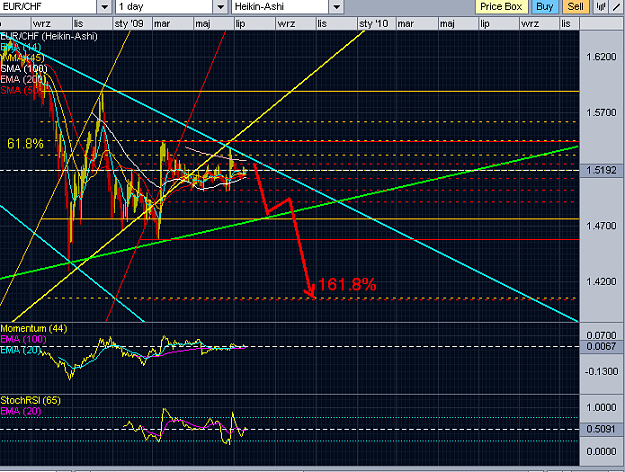Image resolution: width=625 pixels, height=472 pixels.
Task: Select the trend line drawing tool
Action: tap(617, 6)
